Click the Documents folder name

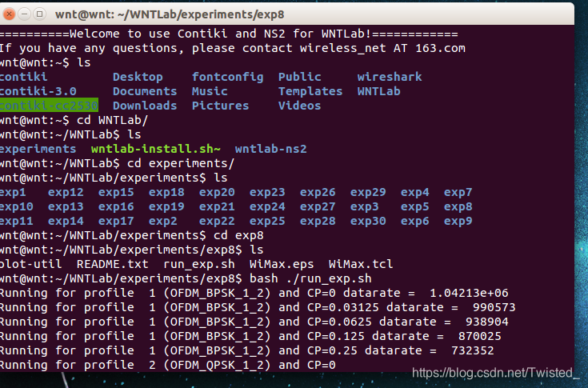[145, 91]
